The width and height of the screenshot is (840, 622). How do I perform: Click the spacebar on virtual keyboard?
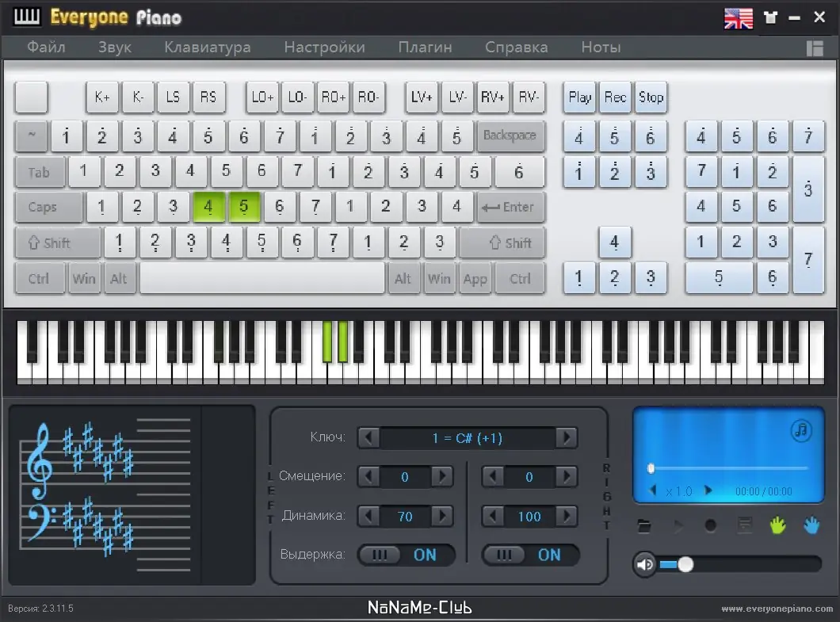pos(262,278)
